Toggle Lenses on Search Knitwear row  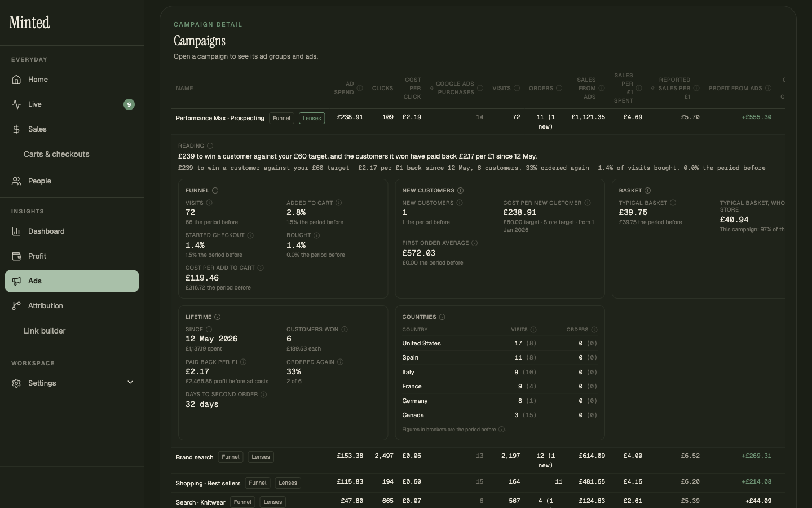point(273,502)
